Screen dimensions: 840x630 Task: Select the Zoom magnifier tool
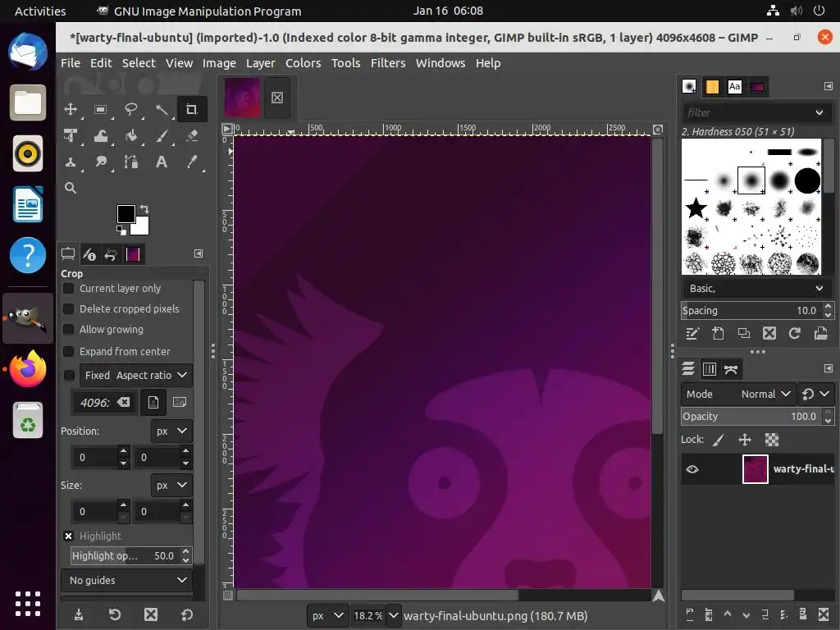[x=71, y=188]
